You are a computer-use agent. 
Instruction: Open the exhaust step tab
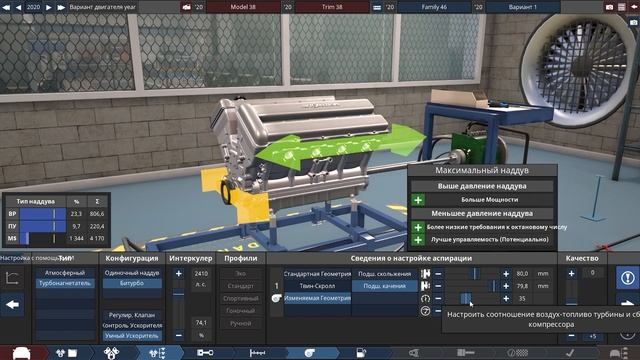click(x=413, y=353)
